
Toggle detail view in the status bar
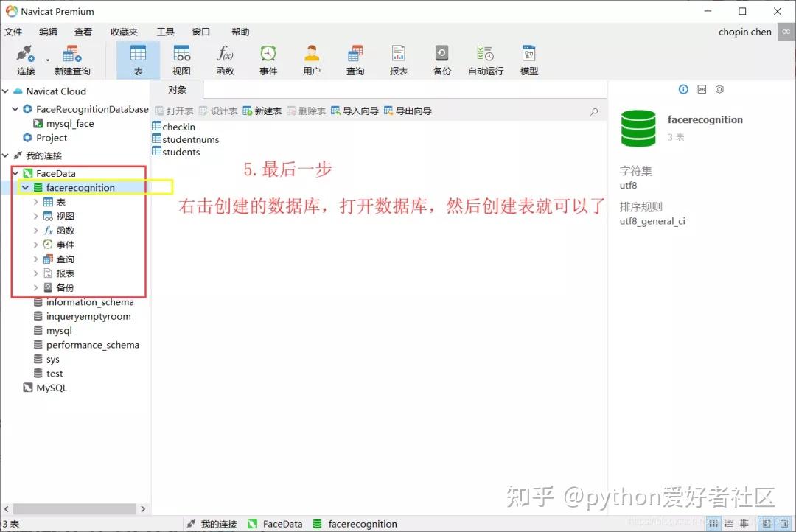click(x=744, y=523)
